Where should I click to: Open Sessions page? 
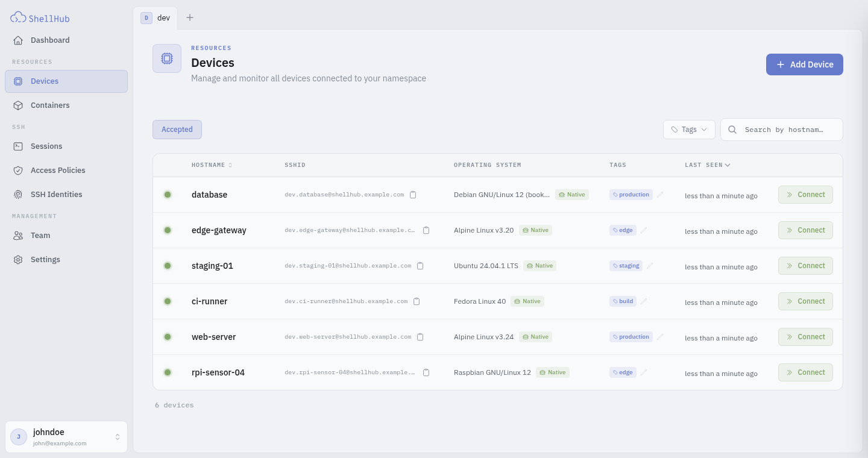coord(66,146)
